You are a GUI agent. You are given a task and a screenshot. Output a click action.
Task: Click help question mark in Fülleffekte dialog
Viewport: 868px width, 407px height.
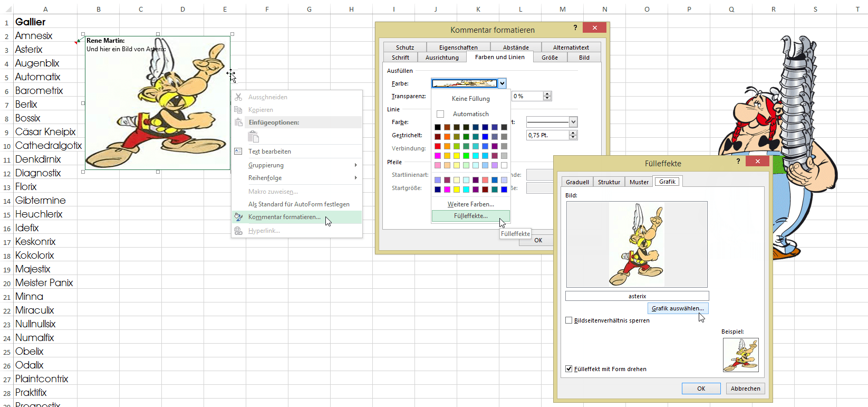[738, 161]
